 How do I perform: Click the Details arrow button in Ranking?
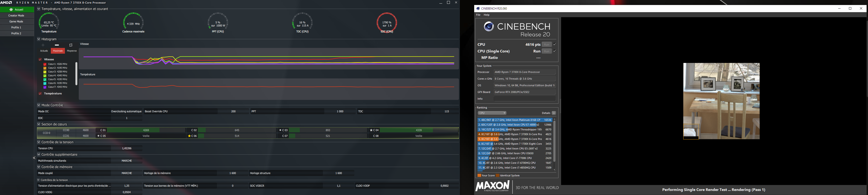(x=554, y=113)
